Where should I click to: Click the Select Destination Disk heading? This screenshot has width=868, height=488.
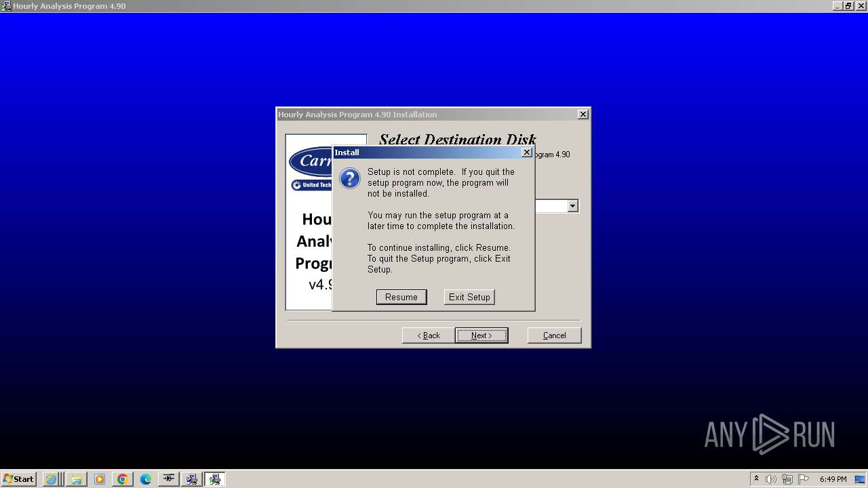[x=458, y=140]
